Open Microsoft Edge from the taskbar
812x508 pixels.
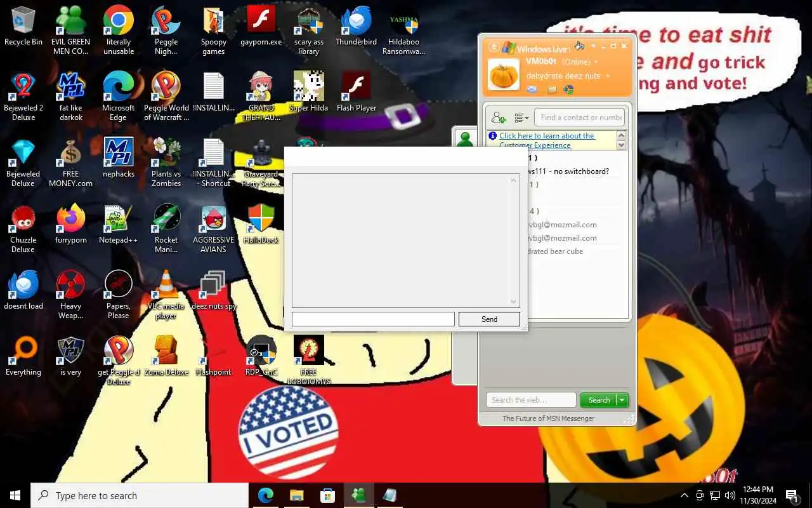(266, 495)
